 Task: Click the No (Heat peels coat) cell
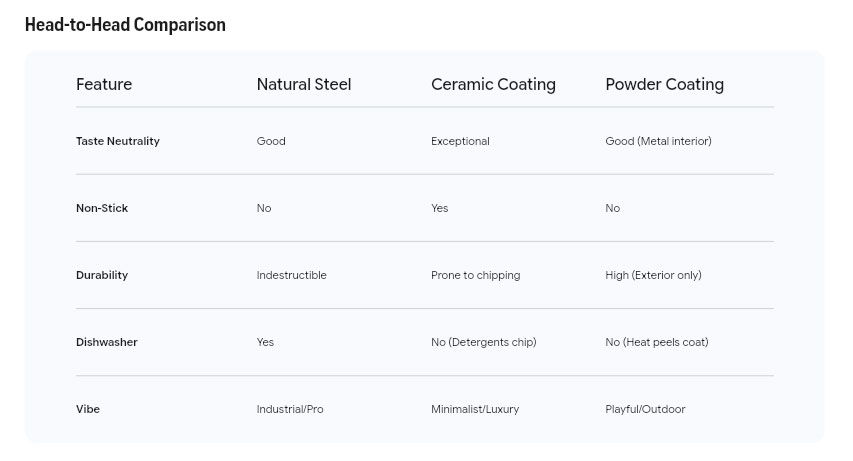(656, 342)
